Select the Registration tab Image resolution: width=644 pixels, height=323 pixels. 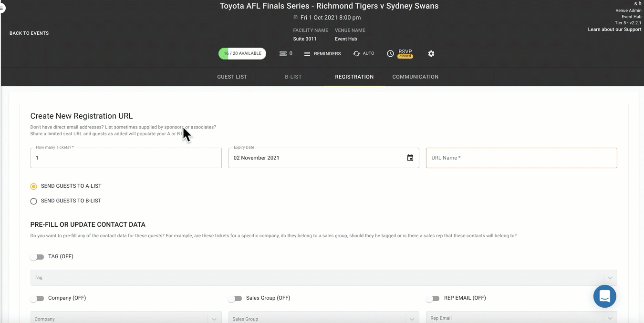pyautogui.click(x=354, y=77)
